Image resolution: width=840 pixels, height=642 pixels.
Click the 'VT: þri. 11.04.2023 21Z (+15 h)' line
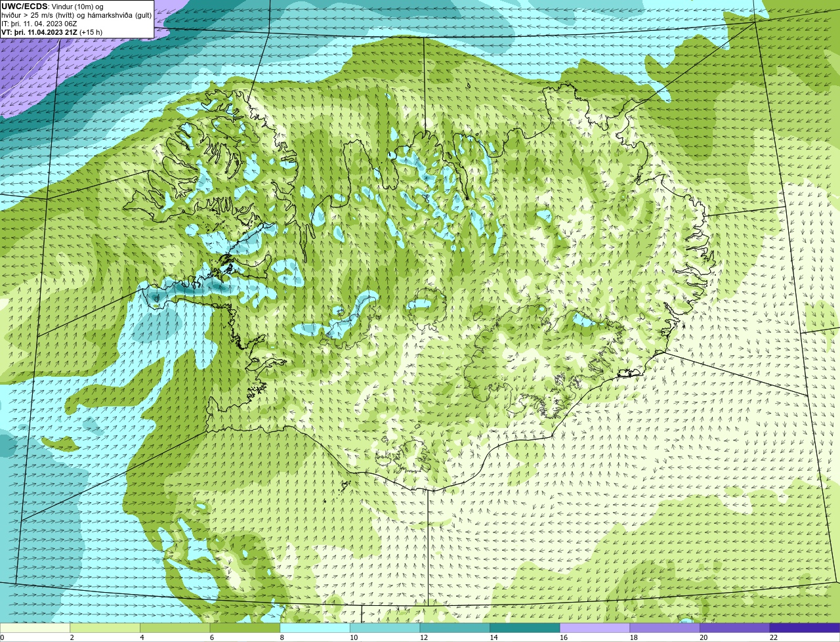(52, 32)
